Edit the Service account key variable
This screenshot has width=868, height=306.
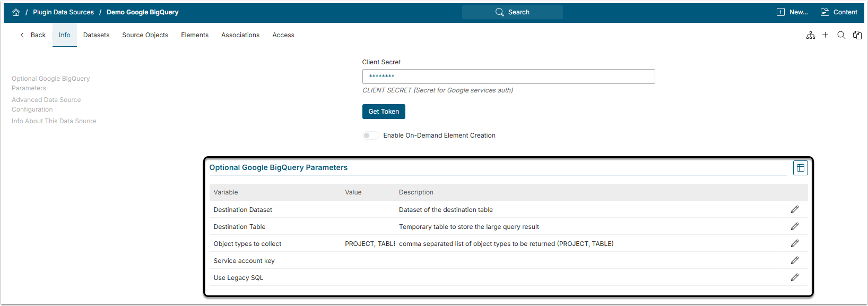[795, 261]
